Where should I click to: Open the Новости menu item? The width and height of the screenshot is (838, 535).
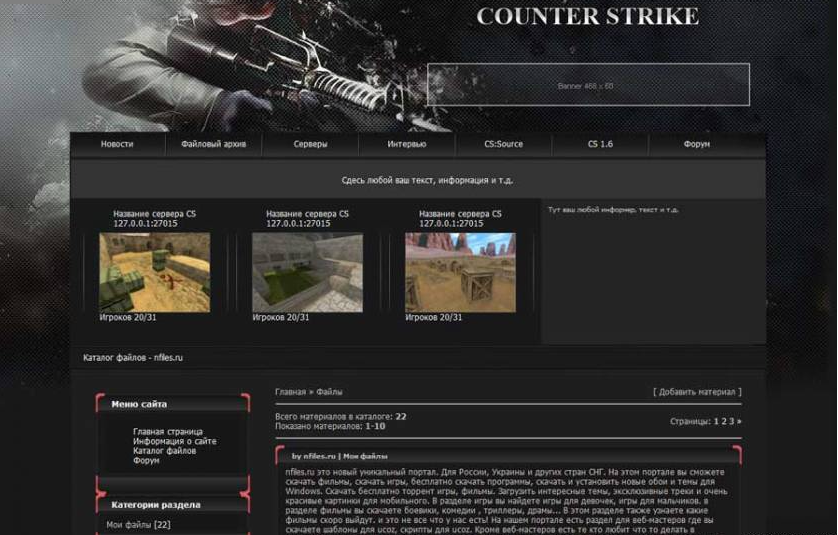click(117, 144)
